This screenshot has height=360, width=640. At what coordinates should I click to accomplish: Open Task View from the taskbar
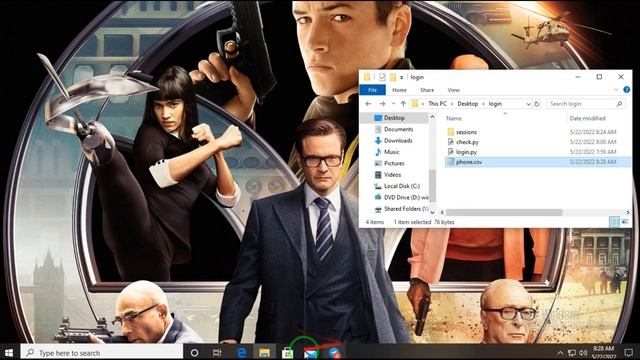point(217,353)
